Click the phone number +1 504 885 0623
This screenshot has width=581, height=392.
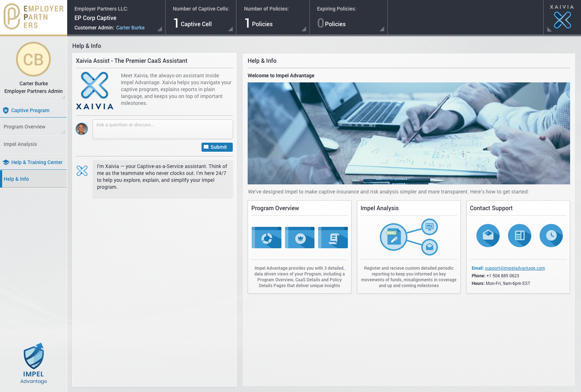(503, 276)
